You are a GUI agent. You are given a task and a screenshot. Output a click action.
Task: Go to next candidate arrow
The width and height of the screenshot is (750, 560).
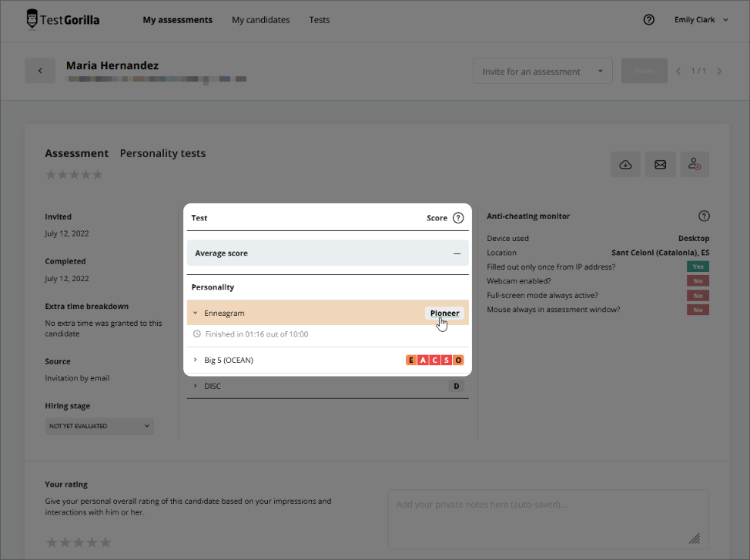click(x=719, y=71)
